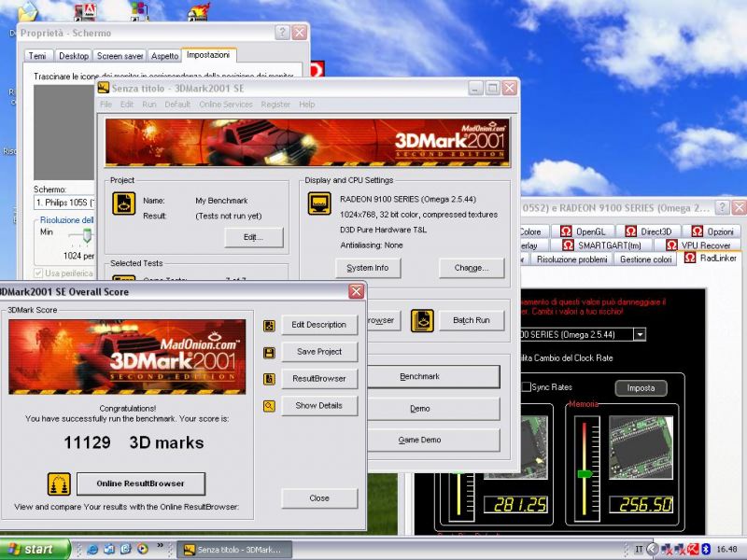Switch to the Desktop tab
The image size is (747, 560).
pos(74,56)
